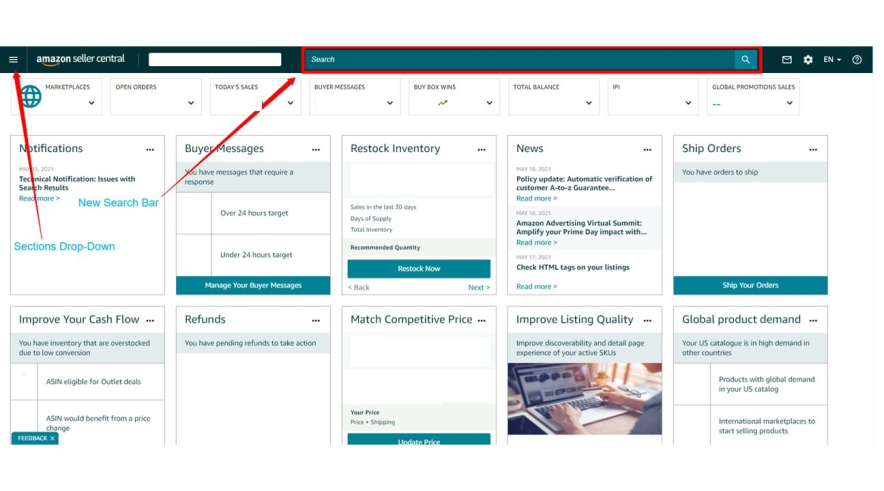Click the Ship Your Orders button
Image resolution: width=884 pixels, height=491 pixels.
point(750,285)
